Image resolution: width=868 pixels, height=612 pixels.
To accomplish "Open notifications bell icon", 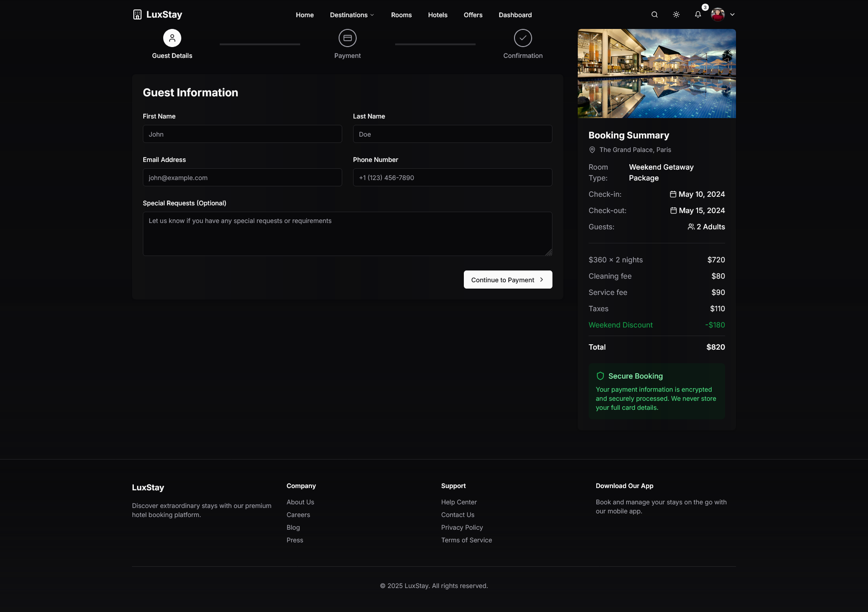I will [x=698, y=14].
